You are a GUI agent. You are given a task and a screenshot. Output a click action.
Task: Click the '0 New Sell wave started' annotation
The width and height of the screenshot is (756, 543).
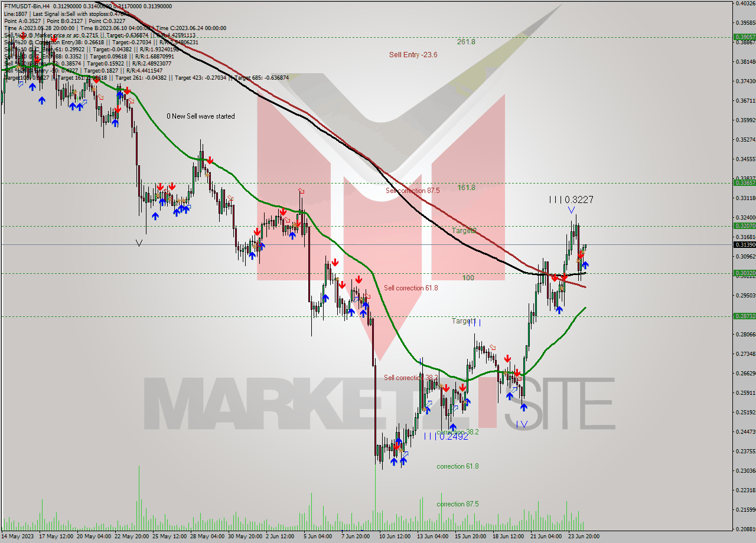200,116
